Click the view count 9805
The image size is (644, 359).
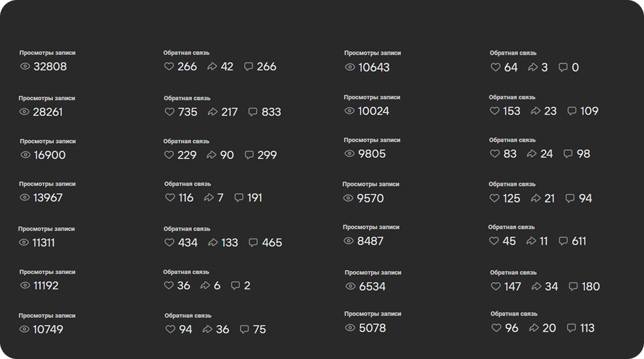pyautogui.click(x=372, y=154)
